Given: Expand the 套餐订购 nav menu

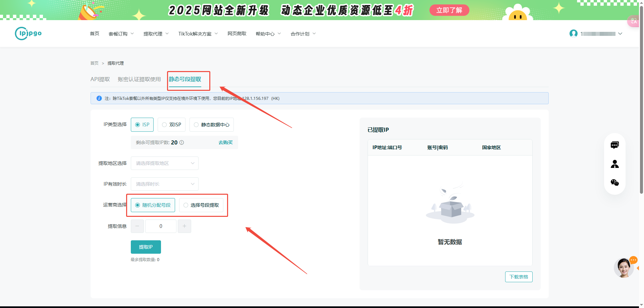Looking at the screenshot, I should [121, 34].
